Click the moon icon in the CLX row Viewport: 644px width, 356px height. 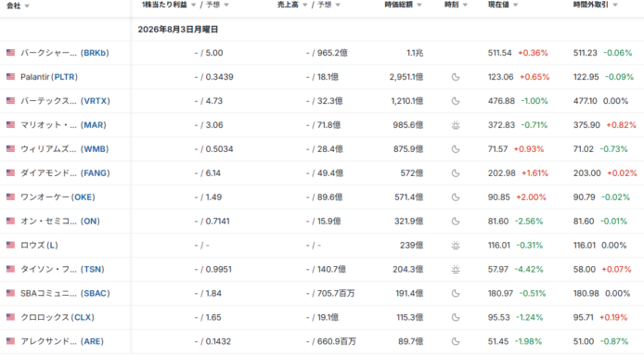point(456,317)
